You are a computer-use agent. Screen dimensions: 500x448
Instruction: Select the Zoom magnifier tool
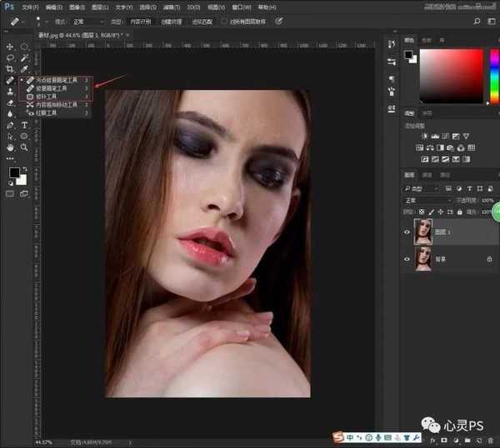[24, 147]
